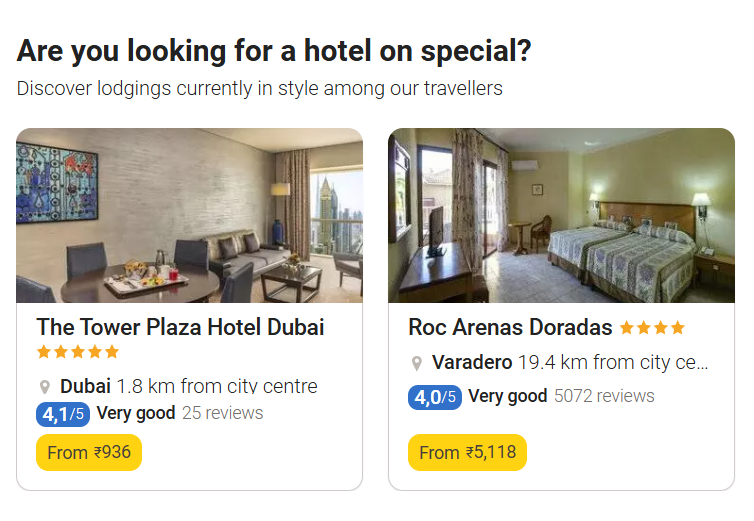The width and height of the screenshot is (754, 521).
Task: Click the "25 reviews" text
Action: (x=223, y=413)
